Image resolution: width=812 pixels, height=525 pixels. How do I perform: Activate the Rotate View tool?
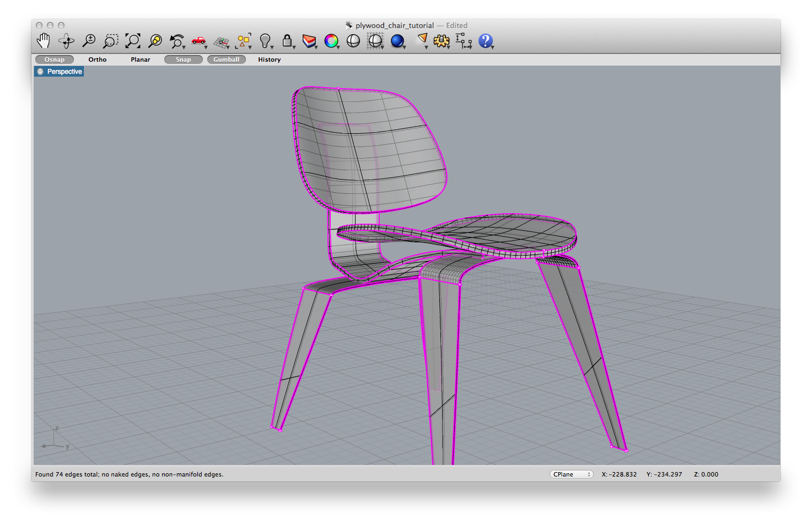(x=66, y=41)
